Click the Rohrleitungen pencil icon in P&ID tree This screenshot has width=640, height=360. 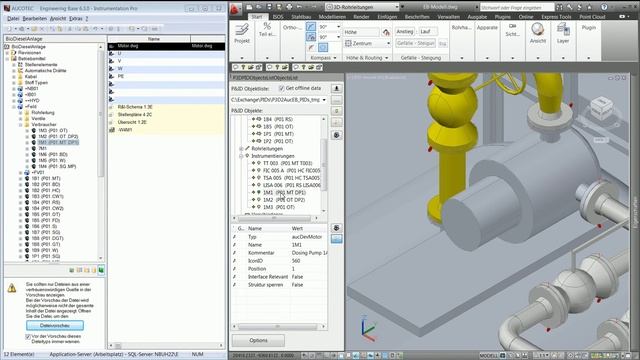[x=247, y=149]
